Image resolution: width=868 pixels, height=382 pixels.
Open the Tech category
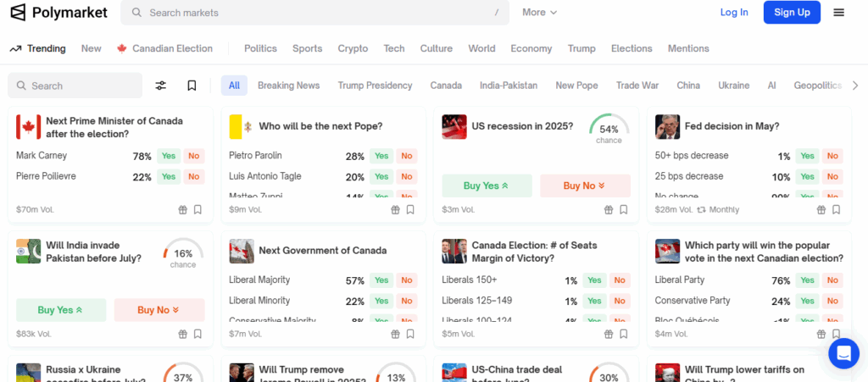[x=394, y=48]
